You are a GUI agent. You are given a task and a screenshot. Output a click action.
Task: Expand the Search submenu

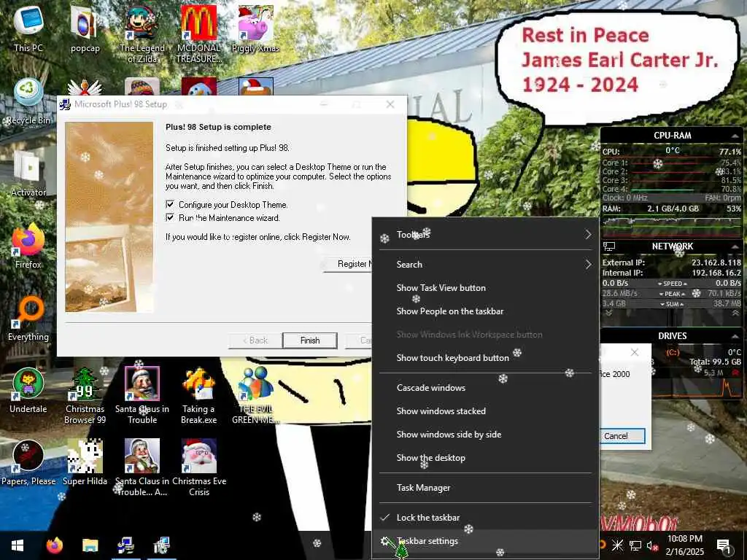tap(485, 264)
